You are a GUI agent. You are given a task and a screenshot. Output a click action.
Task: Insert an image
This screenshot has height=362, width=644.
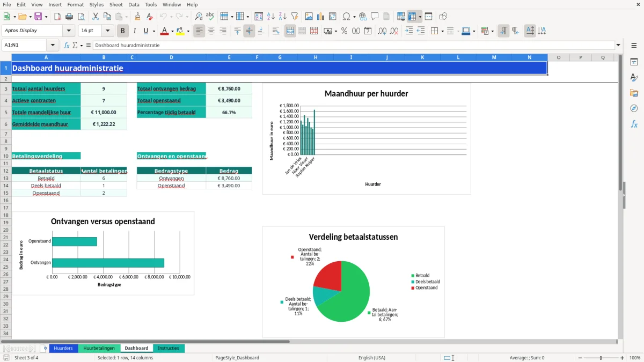(x=310, y=17)
